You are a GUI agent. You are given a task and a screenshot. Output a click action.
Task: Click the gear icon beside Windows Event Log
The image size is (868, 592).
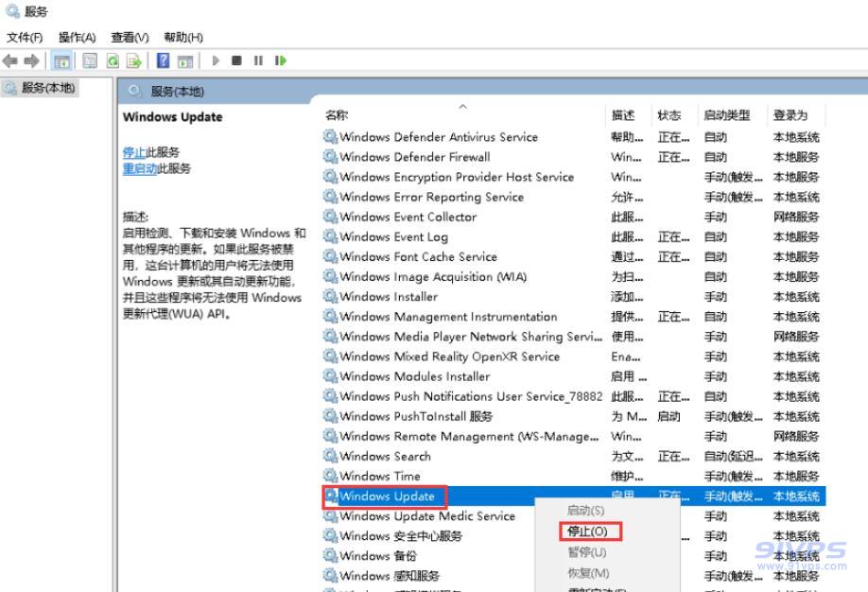(331, 235)
